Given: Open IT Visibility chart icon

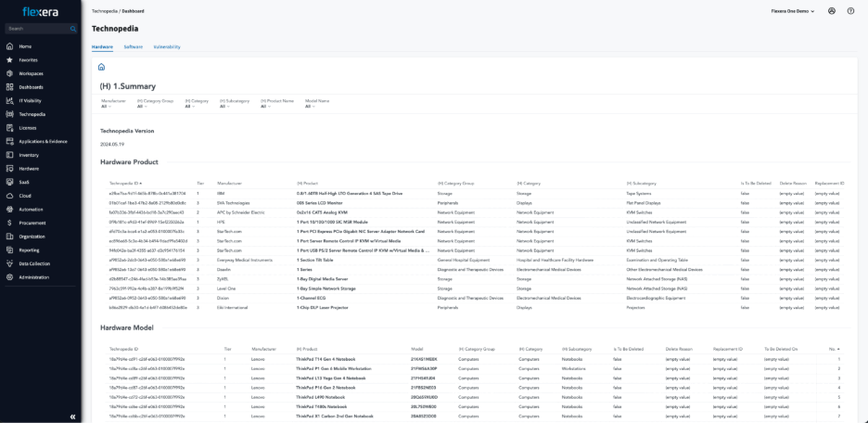Looking at the screenshot, I should (x=9, y=101).
